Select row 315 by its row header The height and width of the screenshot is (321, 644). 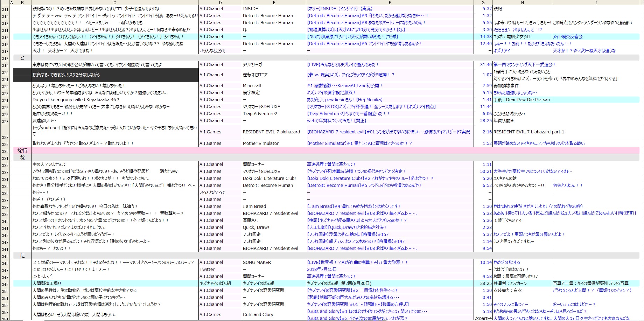tap(5, 37)
